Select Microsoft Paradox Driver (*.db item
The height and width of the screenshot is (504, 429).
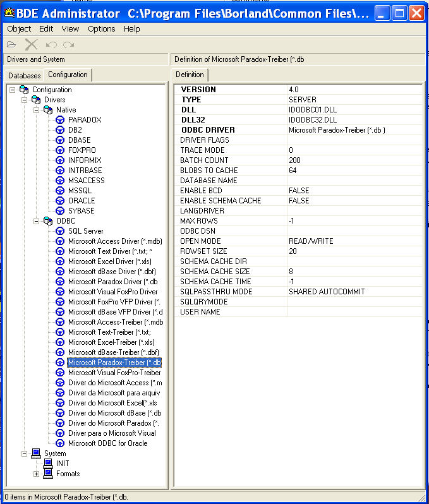click(113, 282)
